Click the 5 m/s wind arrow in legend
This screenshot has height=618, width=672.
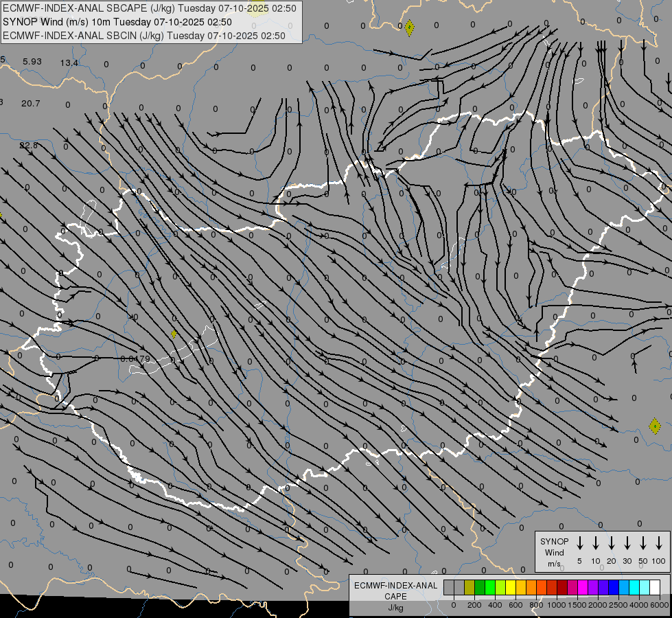coord(579,543)
